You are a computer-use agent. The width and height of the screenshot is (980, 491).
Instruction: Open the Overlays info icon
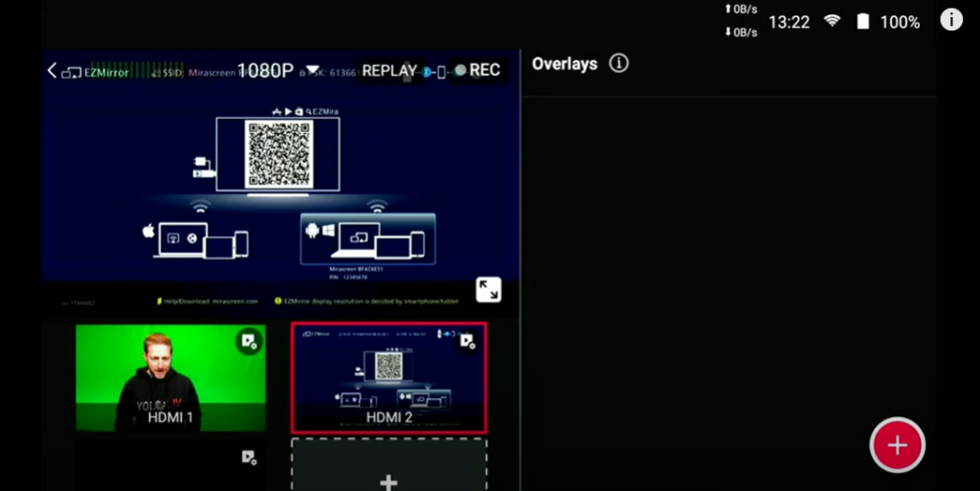[619, 63]
